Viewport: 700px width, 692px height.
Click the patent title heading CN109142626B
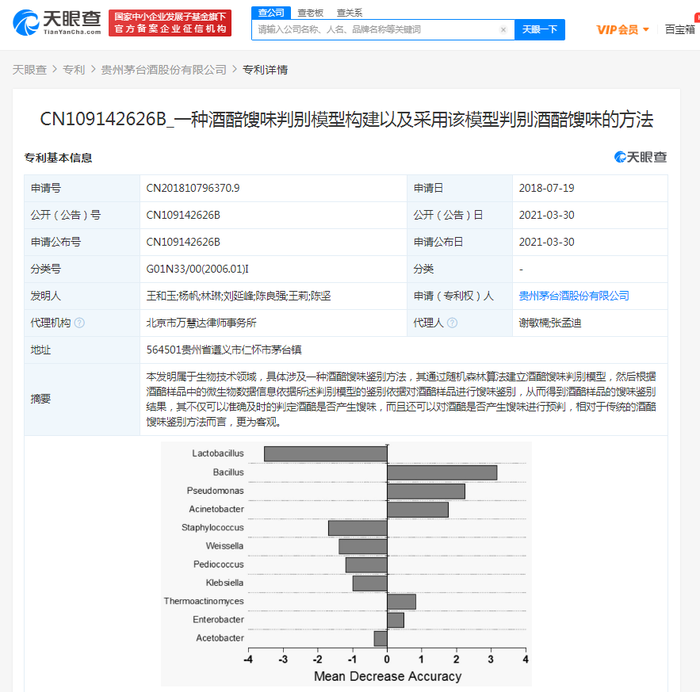[x=346, y=120]
